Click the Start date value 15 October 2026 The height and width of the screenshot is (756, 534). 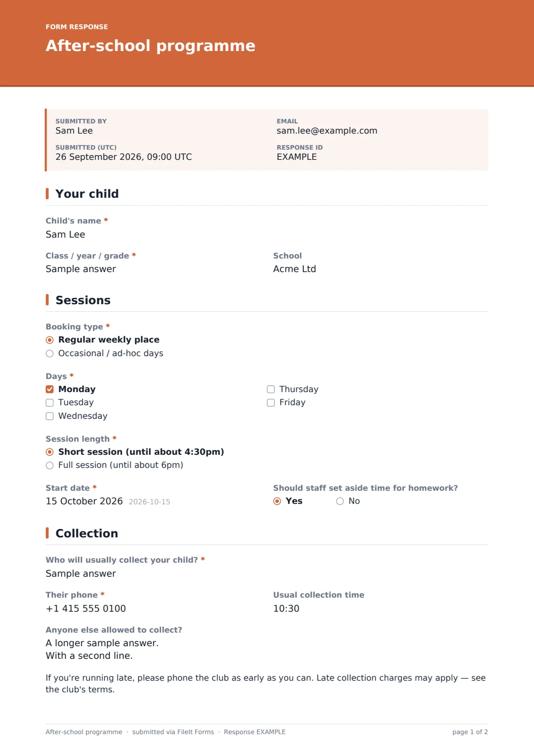pyautogui.click(x=84, y=501)
